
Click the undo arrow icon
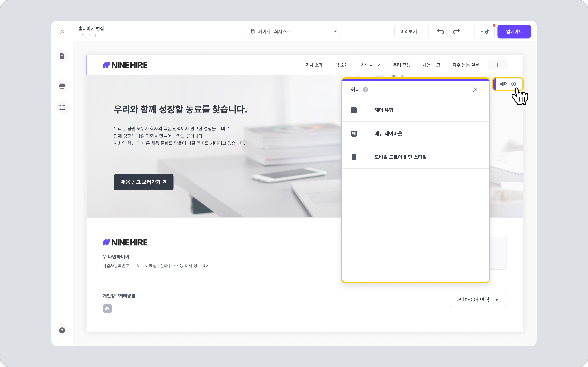440,32
